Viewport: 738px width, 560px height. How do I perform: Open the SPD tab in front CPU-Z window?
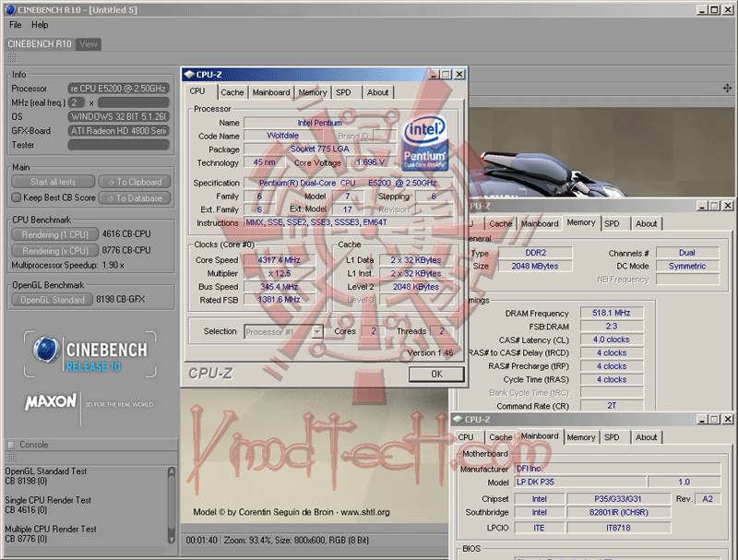pyautogui.click(x=343, y=92)
